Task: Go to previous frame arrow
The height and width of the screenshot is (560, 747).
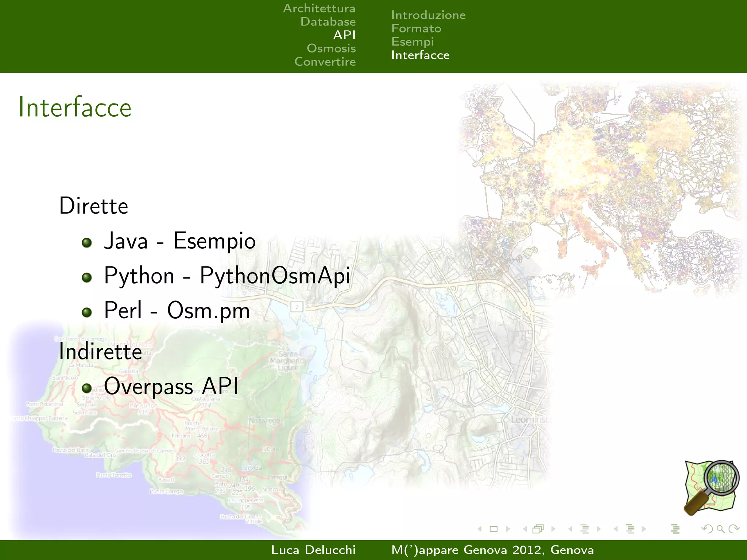Action: tap(525, 529)
